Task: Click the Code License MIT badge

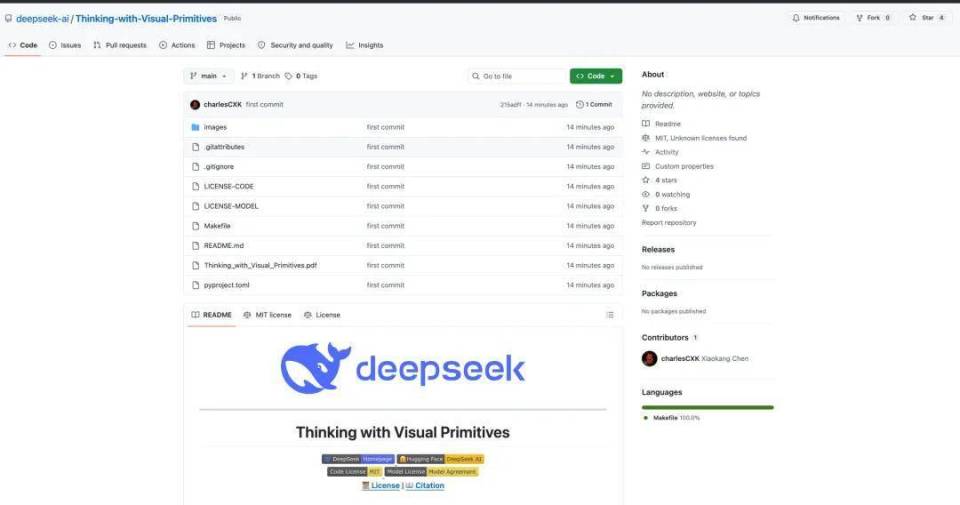Action: tap(354, 472)
